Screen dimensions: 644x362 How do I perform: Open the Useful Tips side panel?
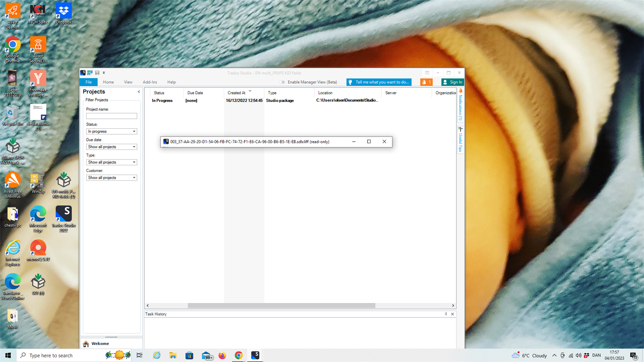click(x=460, y=140)
